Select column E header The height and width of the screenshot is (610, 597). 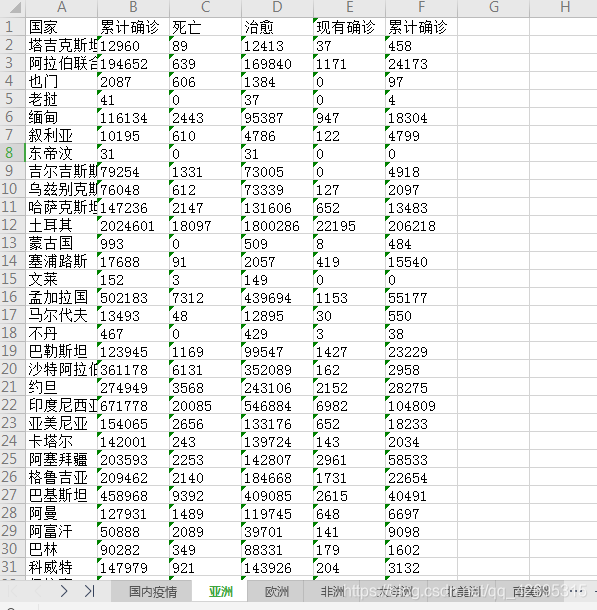click(x=349, y=7)
